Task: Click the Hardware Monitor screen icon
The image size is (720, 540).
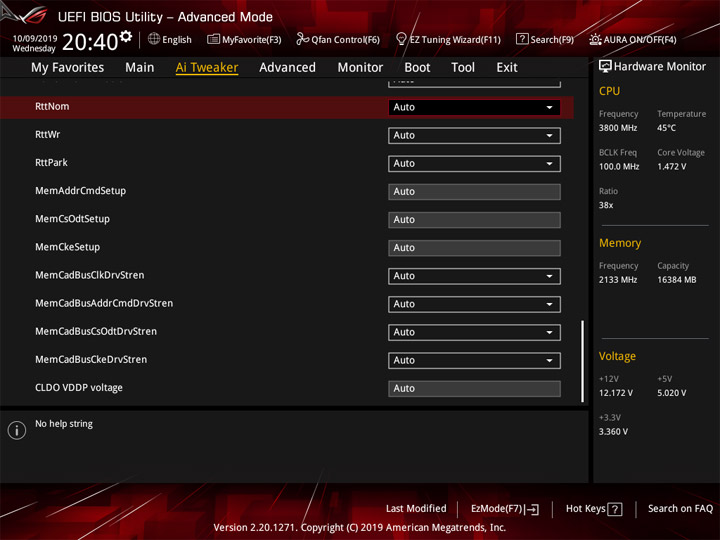Action: click(x=605, y=66)
